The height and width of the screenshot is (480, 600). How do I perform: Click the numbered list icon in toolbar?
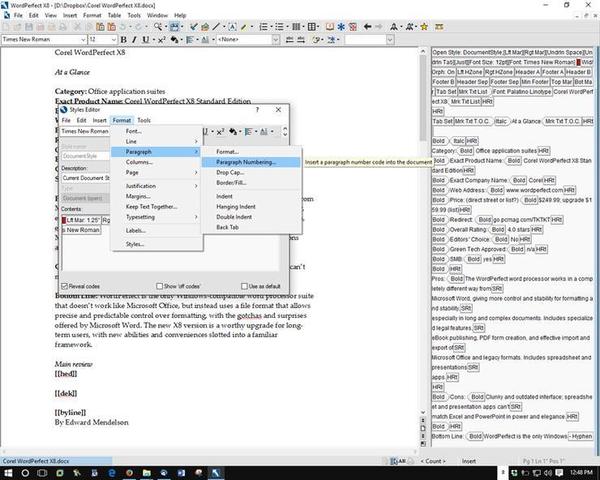(263, 26)
